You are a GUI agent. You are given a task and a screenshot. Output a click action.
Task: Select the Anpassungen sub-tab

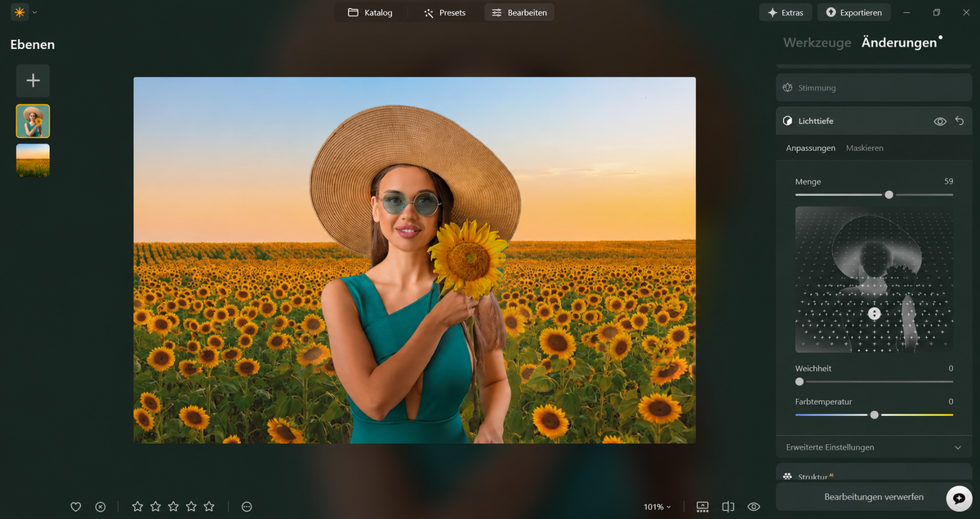pos(810,148)
